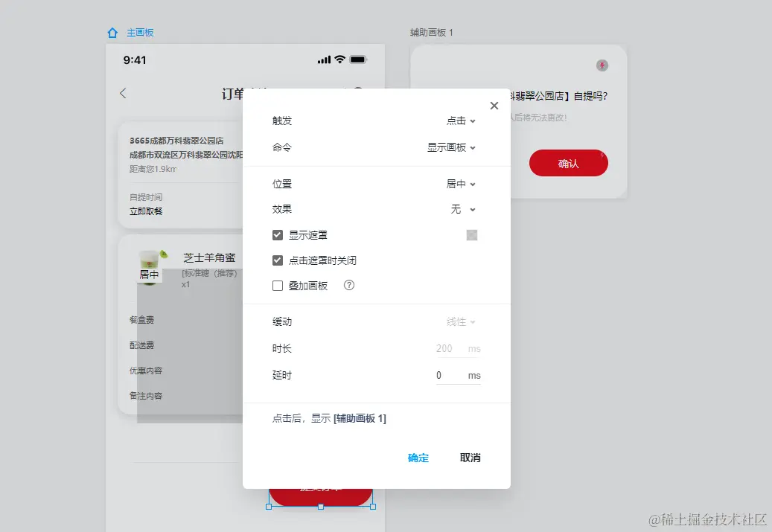Click the 自提时间 label
The width and height of the screenshot is (772, 532).
point(146,197)
